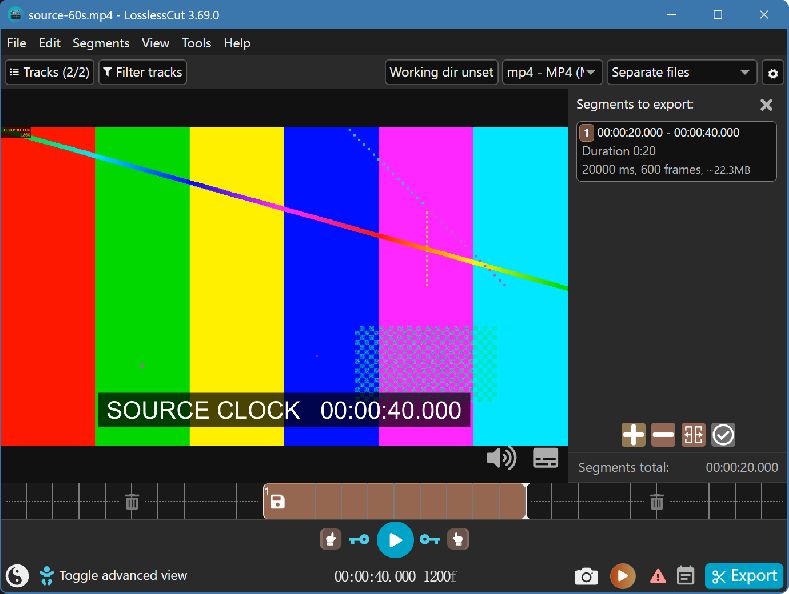This screenshot has height=594, width=789.
Task: Toggle subtitle display icon
Action: (x=545, y=458)
